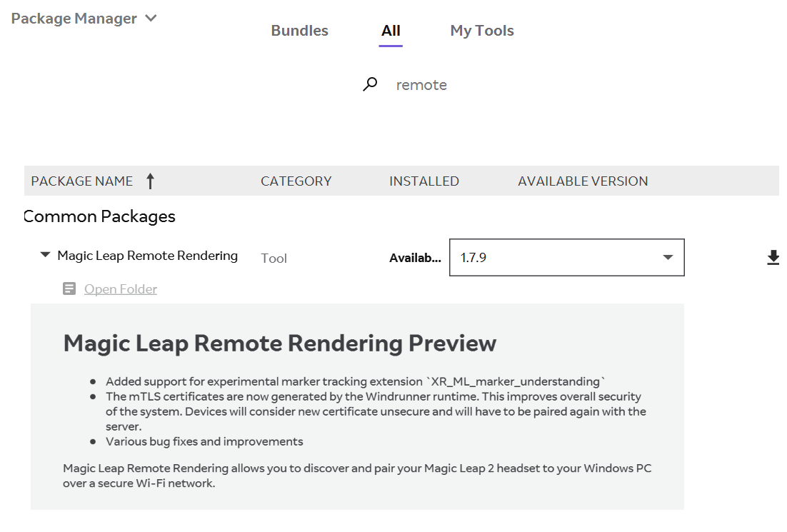
Task: Switch to the Bundles tab
Action: pos(299,30)
